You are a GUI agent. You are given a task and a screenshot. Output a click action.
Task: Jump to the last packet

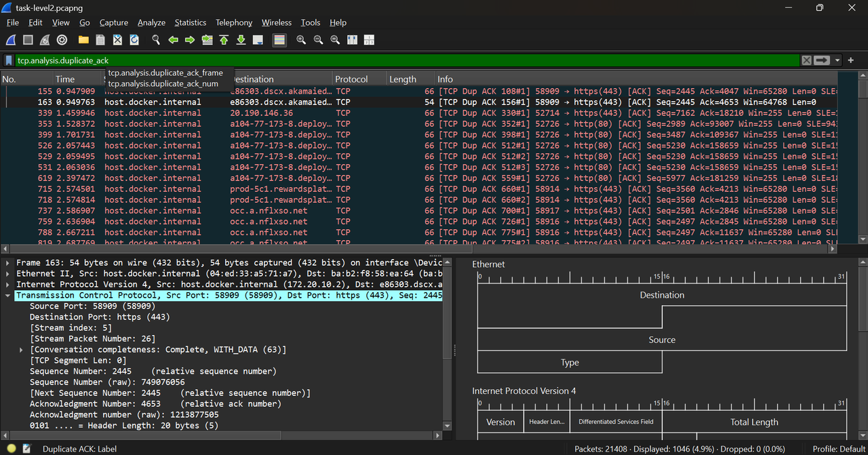click(241, 40)
